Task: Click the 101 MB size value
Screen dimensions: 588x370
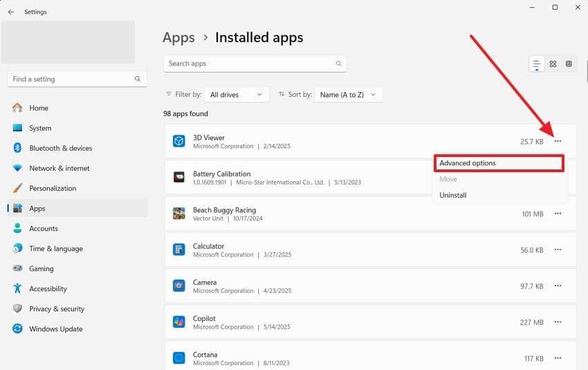Action: point(533,214)
